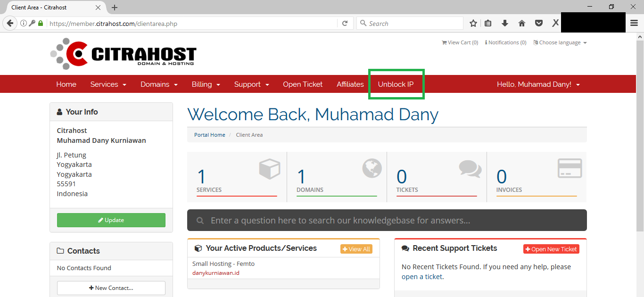The image size is (644, 297).
Task: Open the downloads arrow icon
Action: 505,23
